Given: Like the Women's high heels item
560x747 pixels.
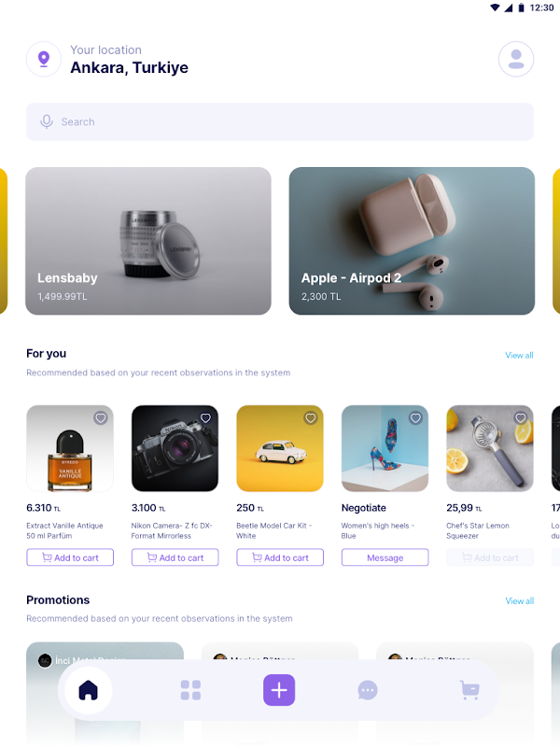Looking at the screenshot, I should pyautogui.click(x=415, y=418).
